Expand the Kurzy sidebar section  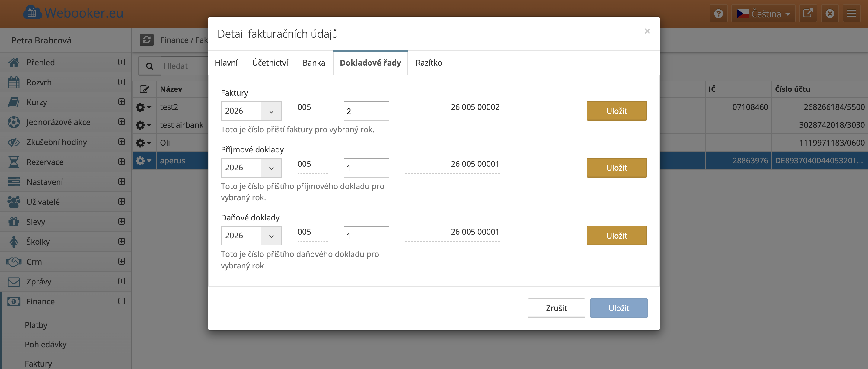pyautogui.click(x=122, y=102)
